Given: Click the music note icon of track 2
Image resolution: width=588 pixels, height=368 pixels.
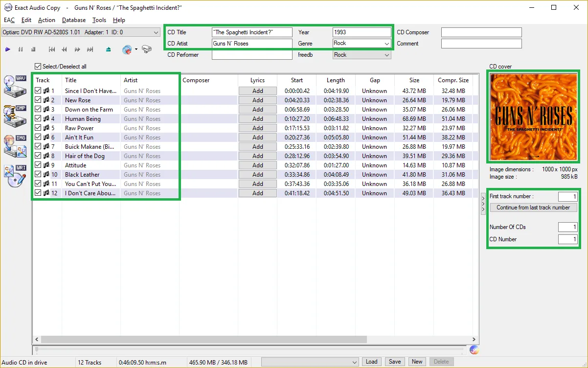Looking at the screenshot, I should click(46, 100).
